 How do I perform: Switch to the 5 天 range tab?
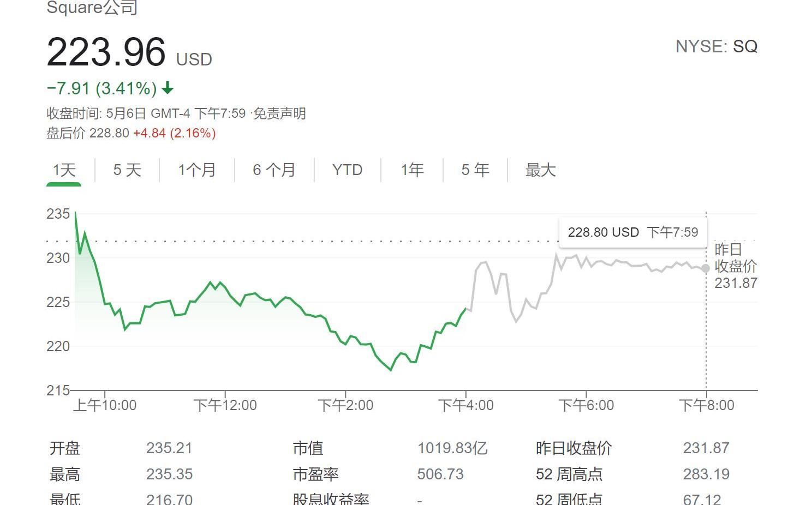point(127,170)
